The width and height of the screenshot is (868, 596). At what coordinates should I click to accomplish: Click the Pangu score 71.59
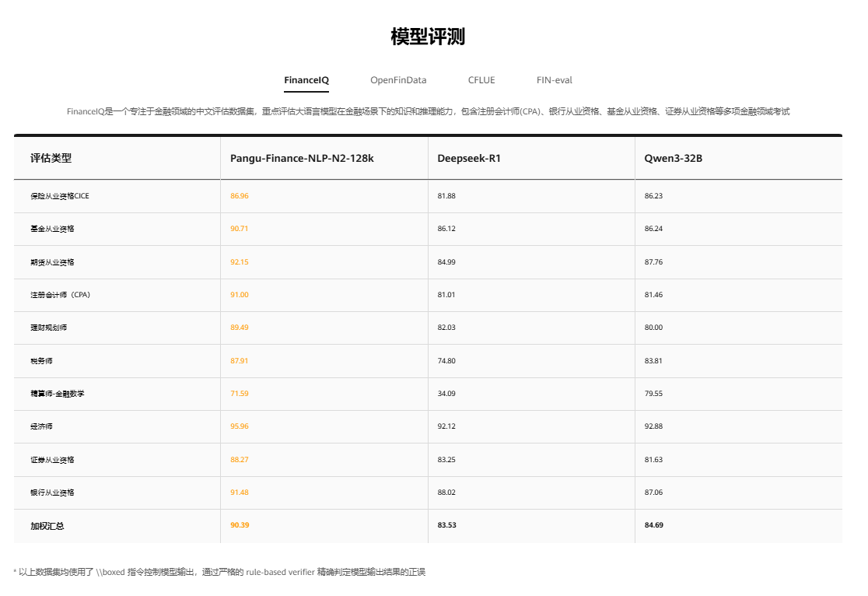[x=239, y=393]
